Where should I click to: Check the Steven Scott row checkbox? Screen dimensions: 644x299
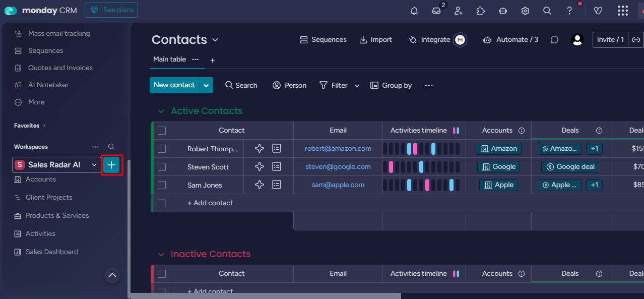[x=162, y=167]
